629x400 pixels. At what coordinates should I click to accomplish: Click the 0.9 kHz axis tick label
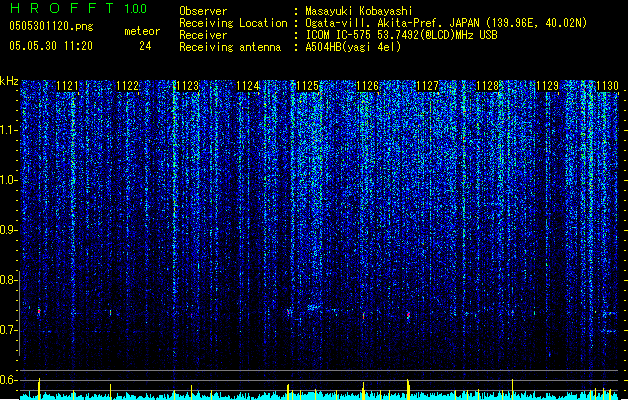point(8,230)
